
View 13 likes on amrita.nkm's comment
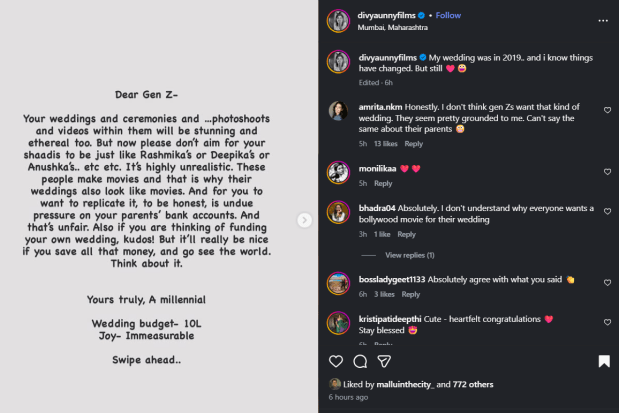coord(385,144)
